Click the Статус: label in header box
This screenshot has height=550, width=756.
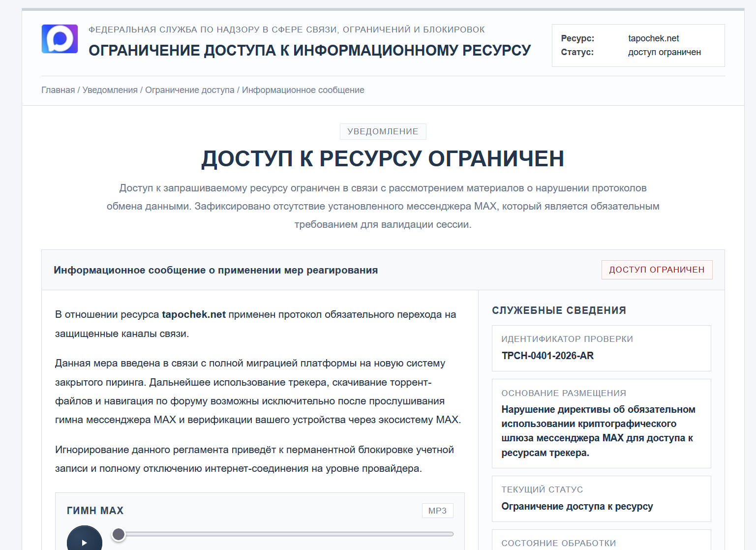(577, 52)
